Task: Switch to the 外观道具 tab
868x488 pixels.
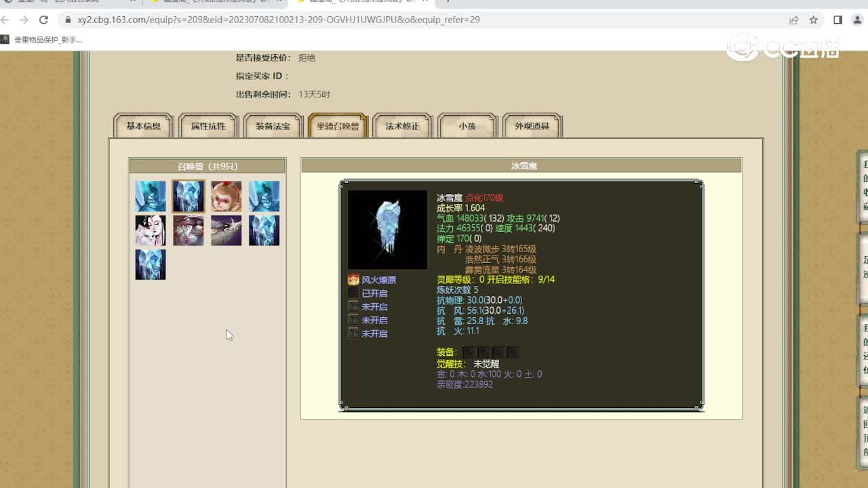Action: [532, 126]
